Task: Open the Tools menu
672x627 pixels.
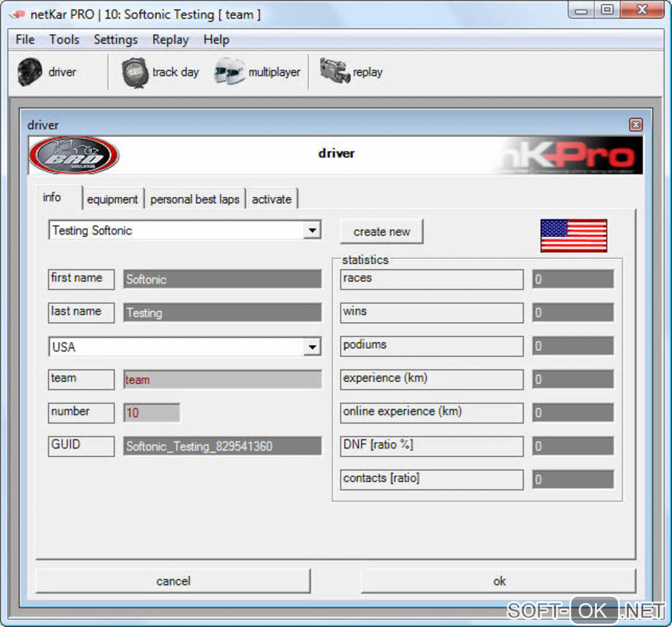Action: click(65, 40)
